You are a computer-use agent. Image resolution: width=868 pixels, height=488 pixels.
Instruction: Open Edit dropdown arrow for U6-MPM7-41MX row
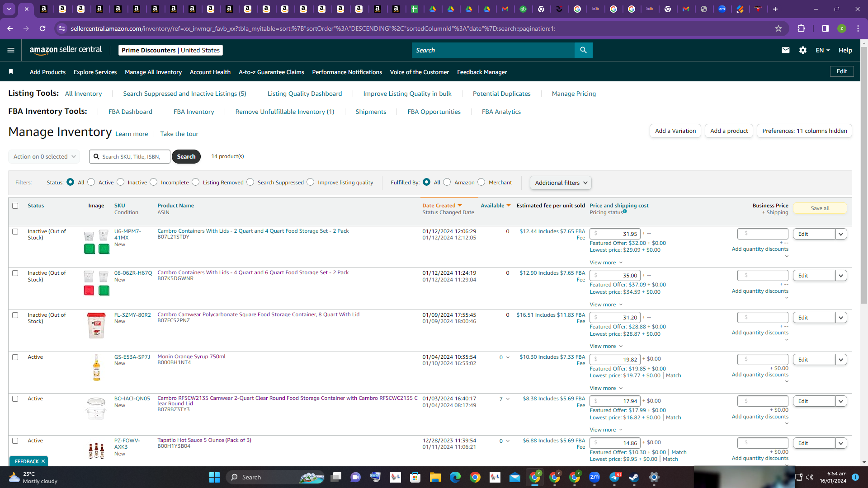[841, 234]
